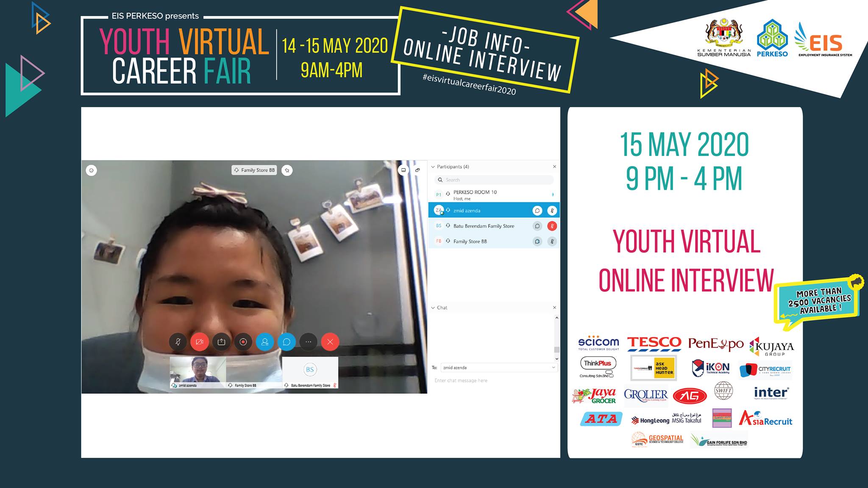The image size is (868, 488).
Task: Click the Jaya Grocer logo
Action: pos(594,396)
